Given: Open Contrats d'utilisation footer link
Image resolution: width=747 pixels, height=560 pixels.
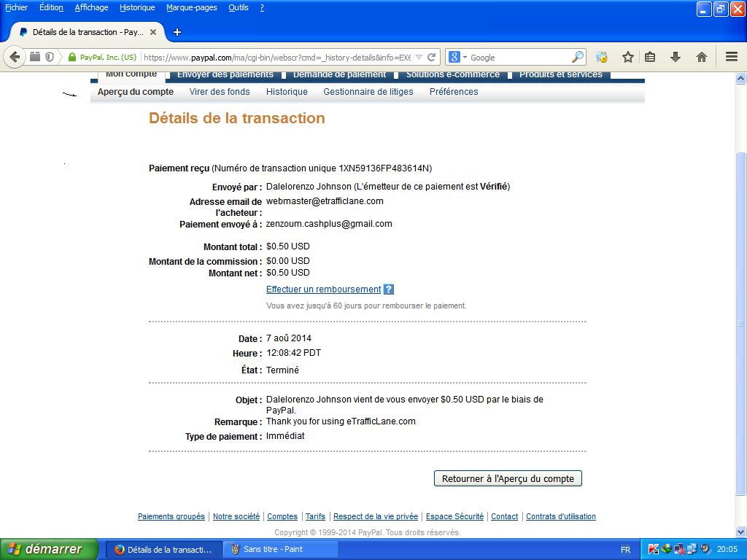Looking at the screenshot, I should (x=561, y=516).
